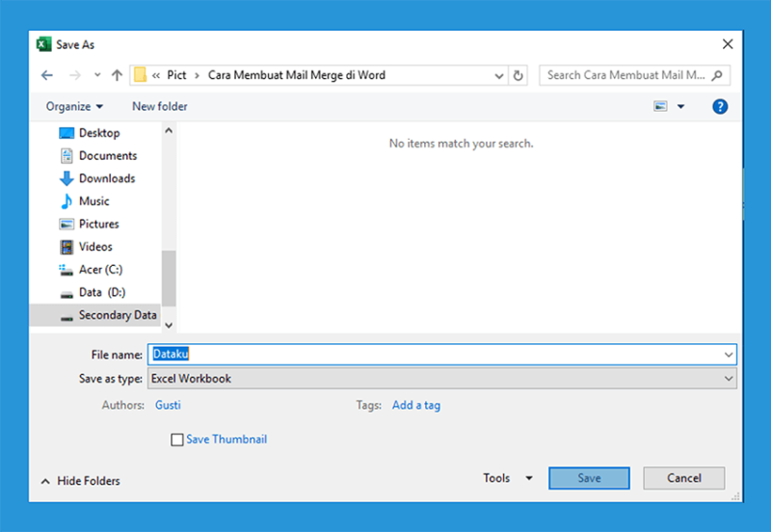Expand the File name dropdown arrow
The height and width of the screenshot is (532, 771).
click(729, 355)
